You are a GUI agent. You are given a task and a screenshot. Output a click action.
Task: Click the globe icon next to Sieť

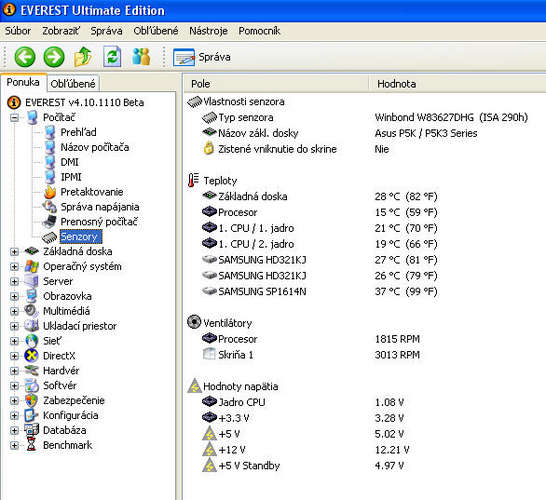(x=31, y=341)
